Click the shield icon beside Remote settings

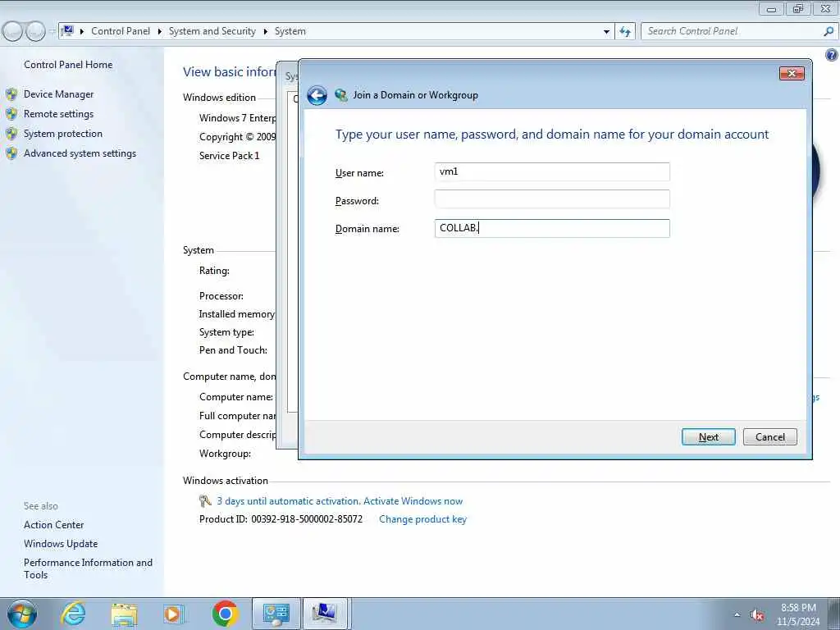pyautogui.click(x=11, y=114)
